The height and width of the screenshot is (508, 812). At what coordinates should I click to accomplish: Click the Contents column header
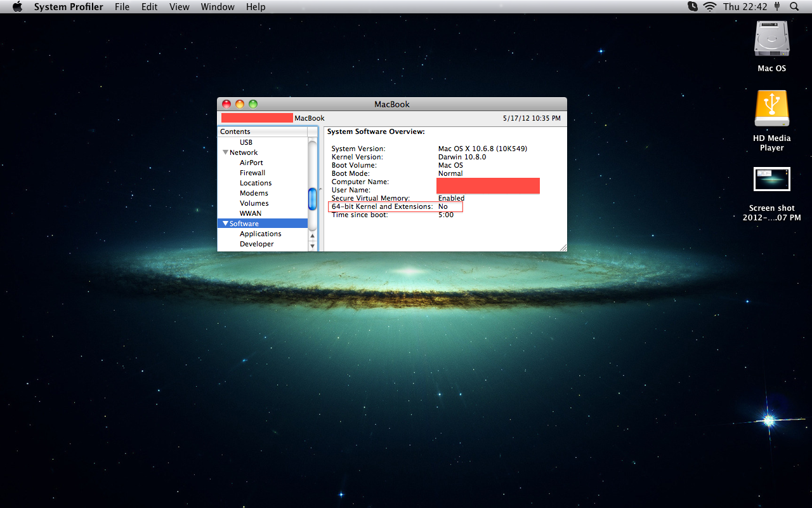263,131
